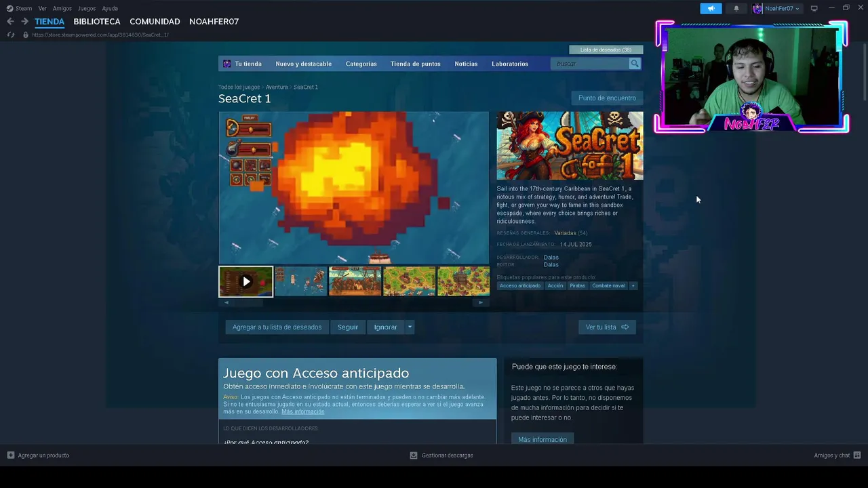This screenshot has width=868, height=488.
Task: Open the Juegos menu
Action: coord(87,8)
